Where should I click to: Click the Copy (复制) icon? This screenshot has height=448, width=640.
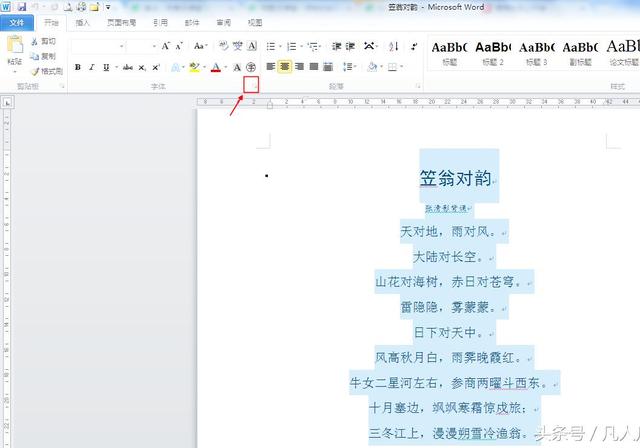35,56
